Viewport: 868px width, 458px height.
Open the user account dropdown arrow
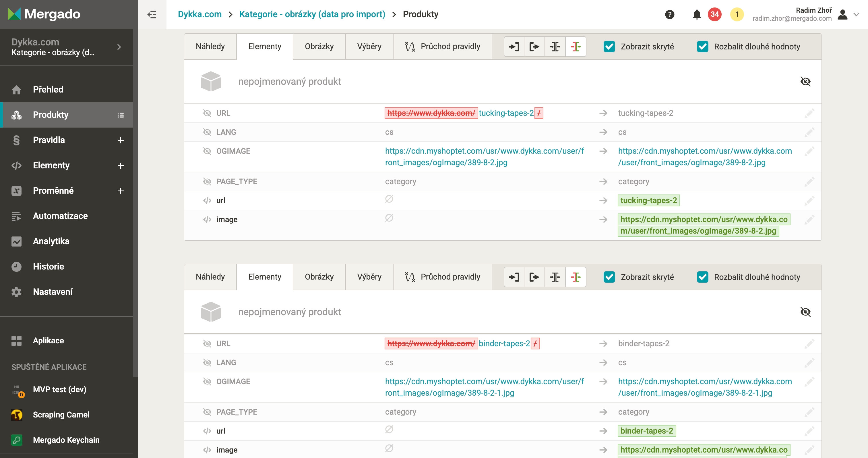(x=856, y=14)
